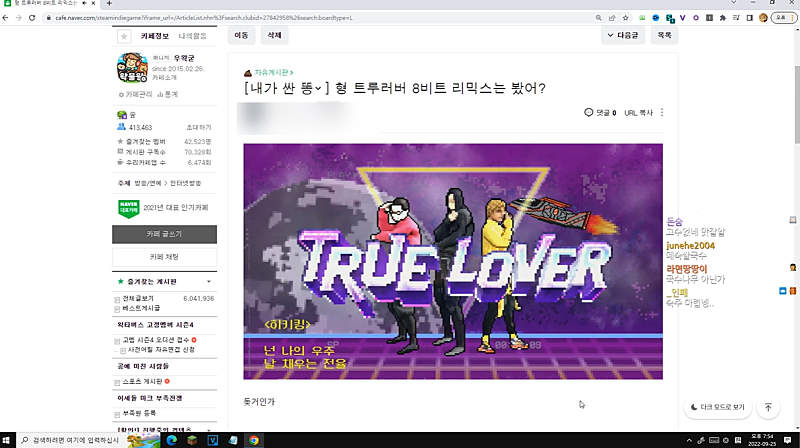Click the browser forward arrow
The image size is (800, 448).
pyautogui.click(x=18, y=18)
